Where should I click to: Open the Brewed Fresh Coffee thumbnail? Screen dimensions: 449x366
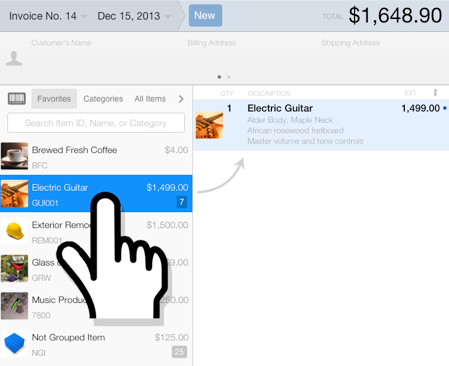click(x=14, y=156)
